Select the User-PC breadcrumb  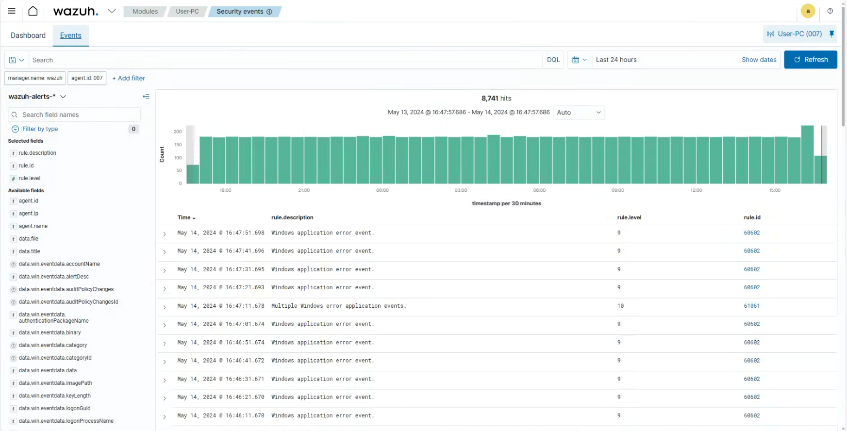coord(187,11)
